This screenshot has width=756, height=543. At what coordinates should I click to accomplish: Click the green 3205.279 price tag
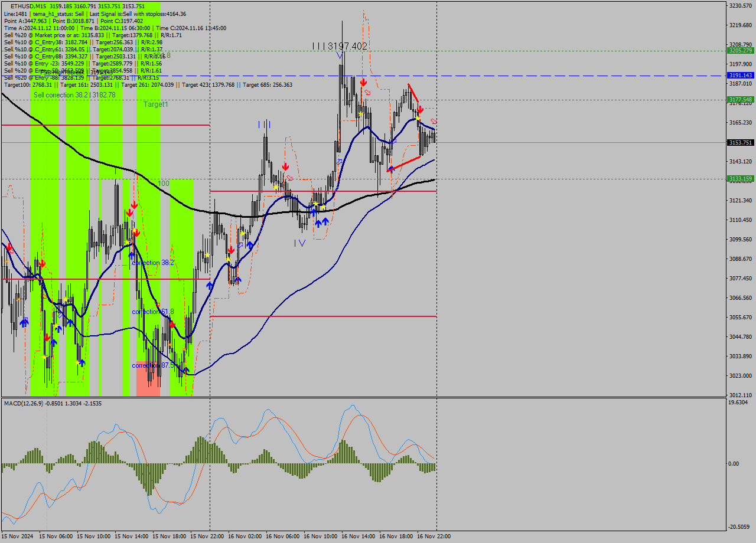pos(740,51)
